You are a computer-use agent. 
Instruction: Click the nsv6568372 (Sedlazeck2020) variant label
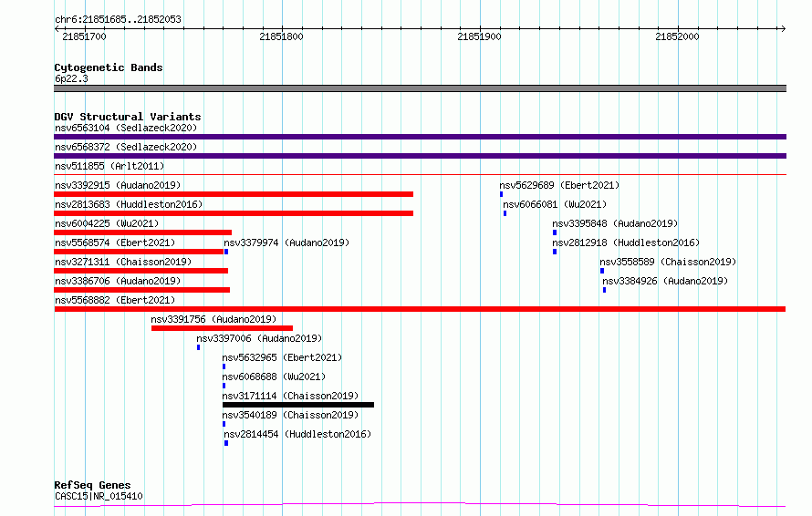click(126, 147)
